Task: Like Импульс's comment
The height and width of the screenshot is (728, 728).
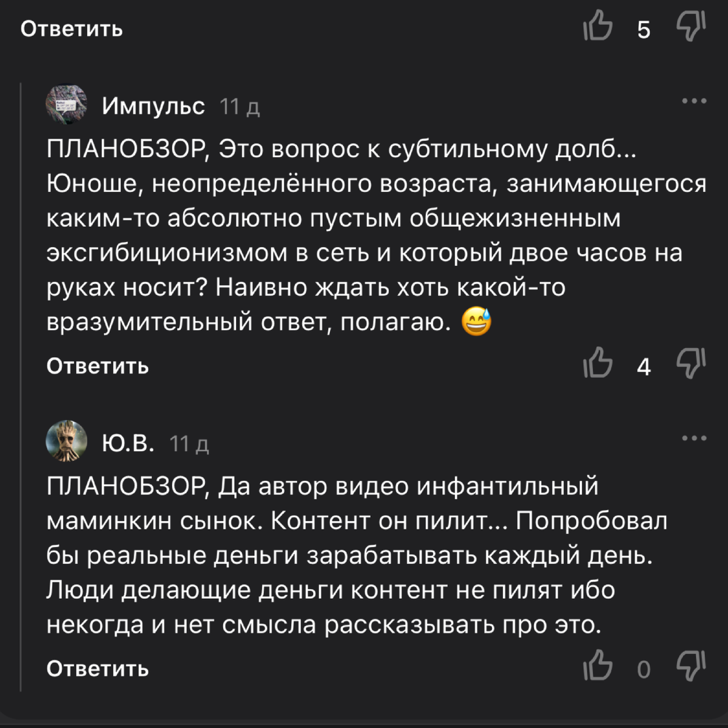Action: (598, 364)
